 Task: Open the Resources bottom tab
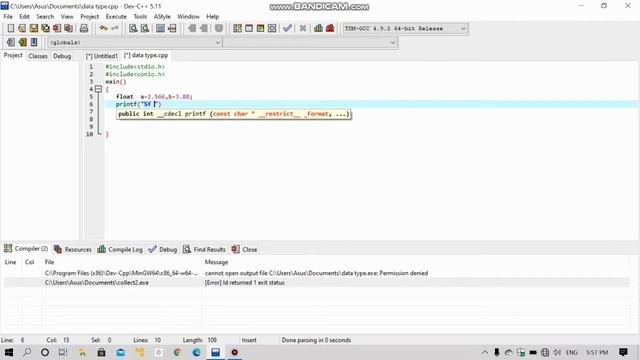[73, 249]
